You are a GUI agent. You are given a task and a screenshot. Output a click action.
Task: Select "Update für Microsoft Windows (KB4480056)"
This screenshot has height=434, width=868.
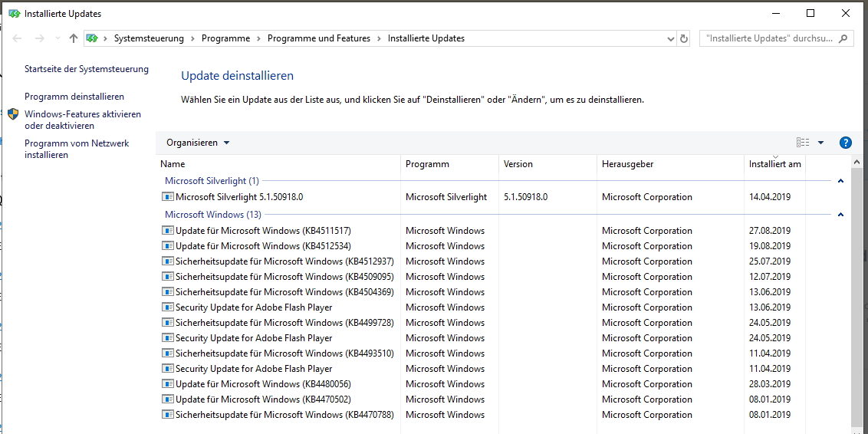point(263,383)
